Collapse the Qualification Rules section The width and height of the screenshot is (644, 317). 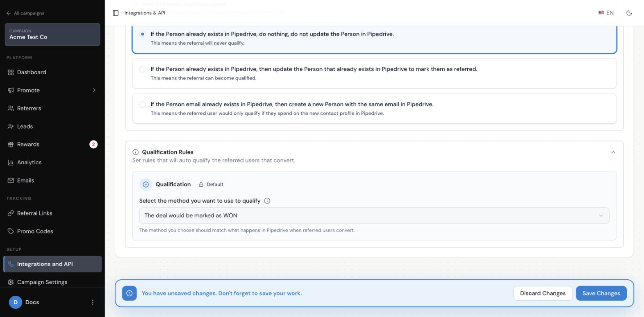613,152
